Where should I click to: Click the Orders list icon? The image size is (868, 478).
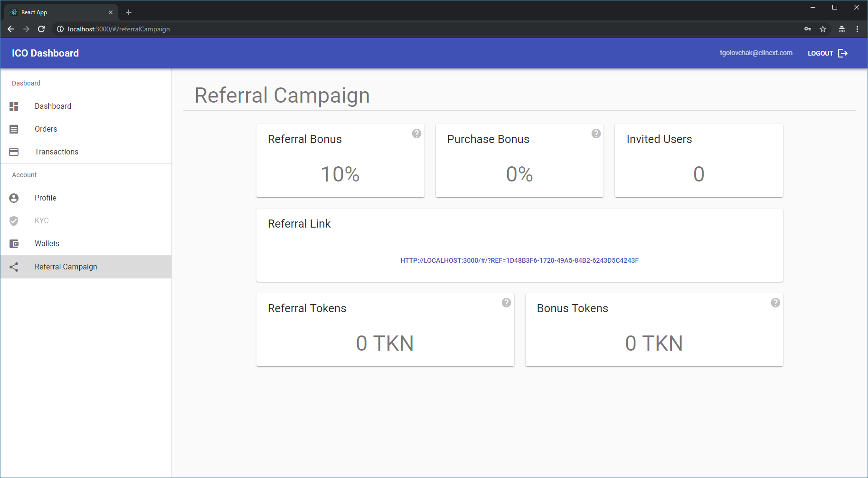pos(14,129)
